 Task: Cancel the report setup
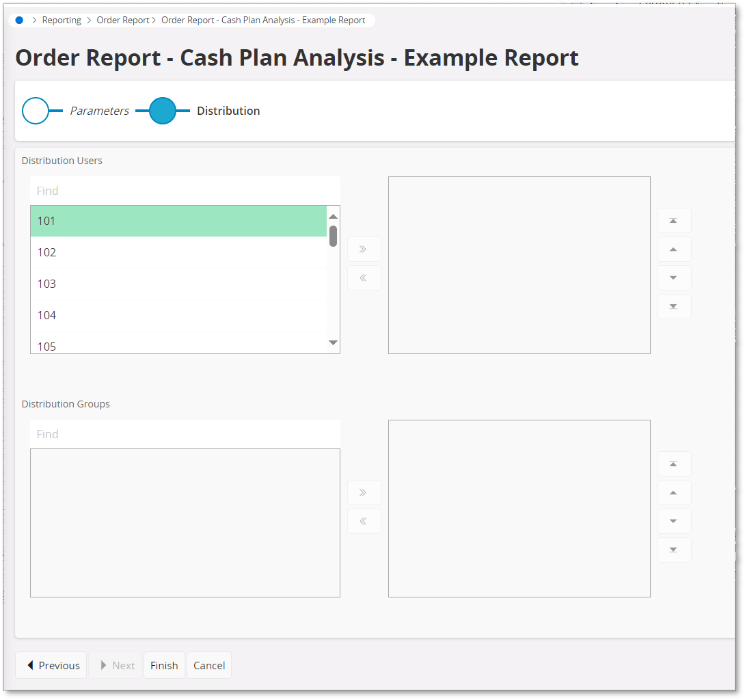point(208,665)
